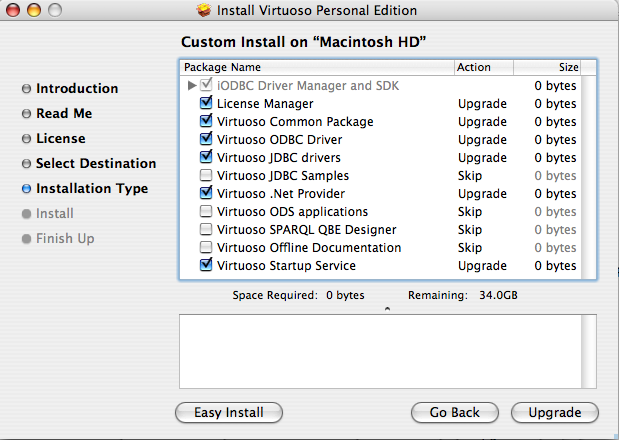Expand the iODBC Driver Manager disclosure triangle
Screen dimensions: 619x440
pyautogui.click(x=192, y=85)
